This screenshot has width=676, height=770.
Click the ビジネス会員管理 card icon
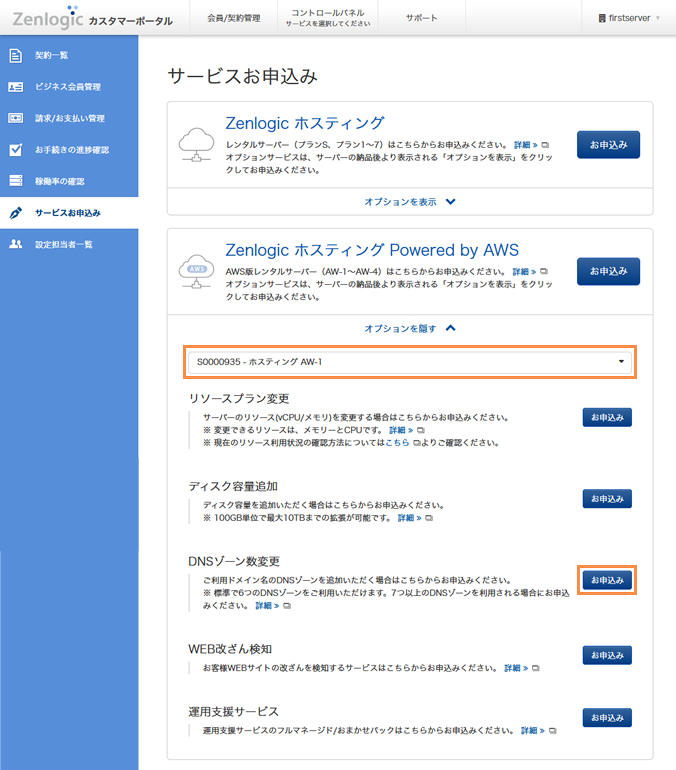pyautogui.click(x=16, y=87)
